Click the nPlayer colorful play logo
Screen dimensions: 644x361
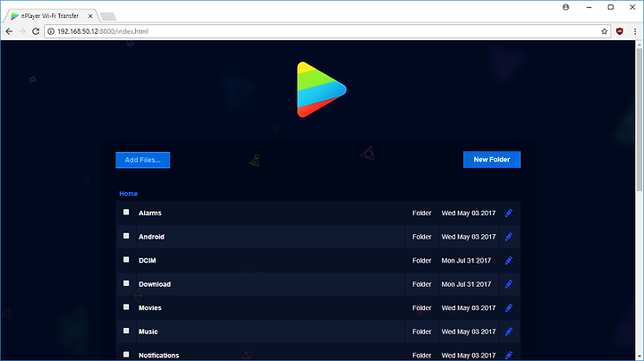322,89
